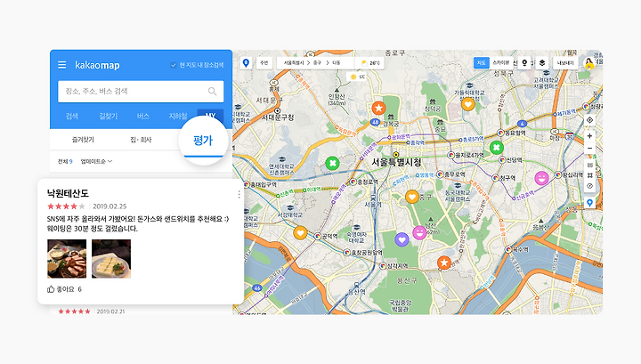Select the 길찾기 tab
The image size is (641, 364).
point(109,116)
